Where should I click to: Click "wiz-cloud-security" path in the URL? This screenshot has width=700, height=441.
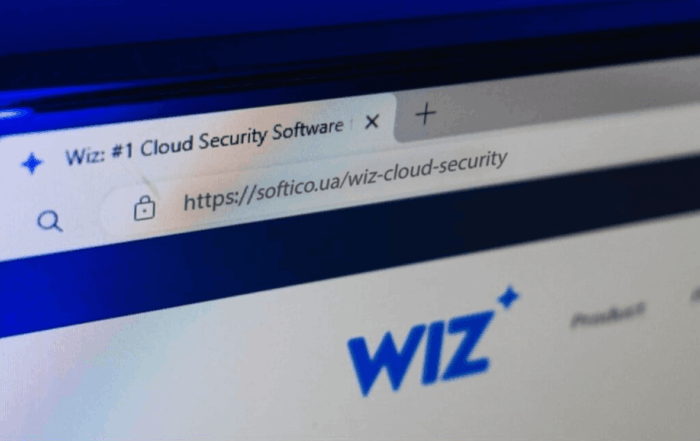coord(427,169)
